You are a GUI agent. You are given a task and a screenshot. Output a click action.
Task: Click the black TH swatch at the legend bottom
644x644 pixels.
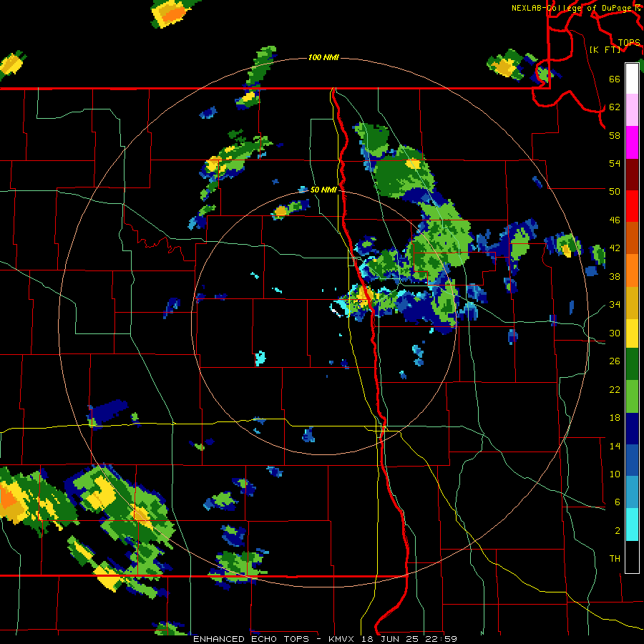click(632, 556)
